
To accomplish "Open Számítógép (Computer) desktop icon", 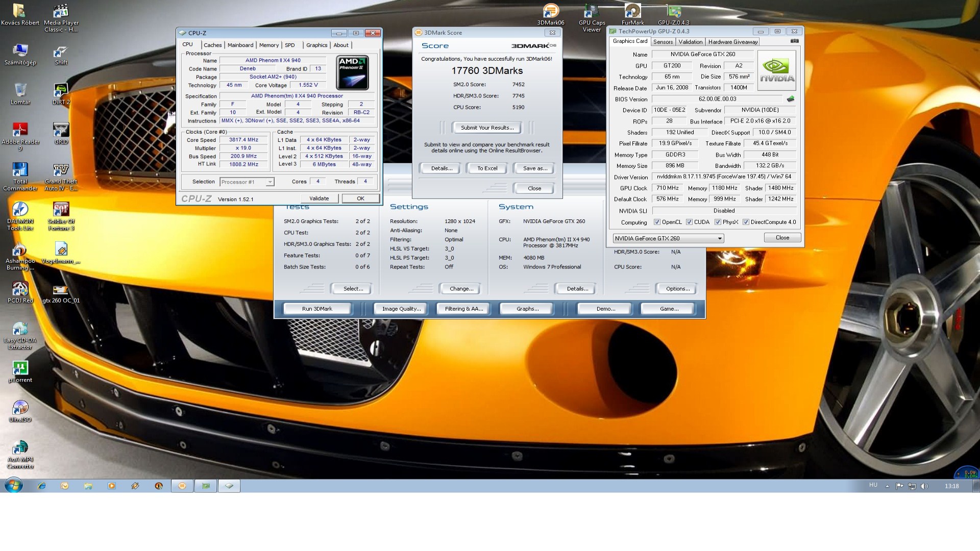I will (x=20, y=54).
